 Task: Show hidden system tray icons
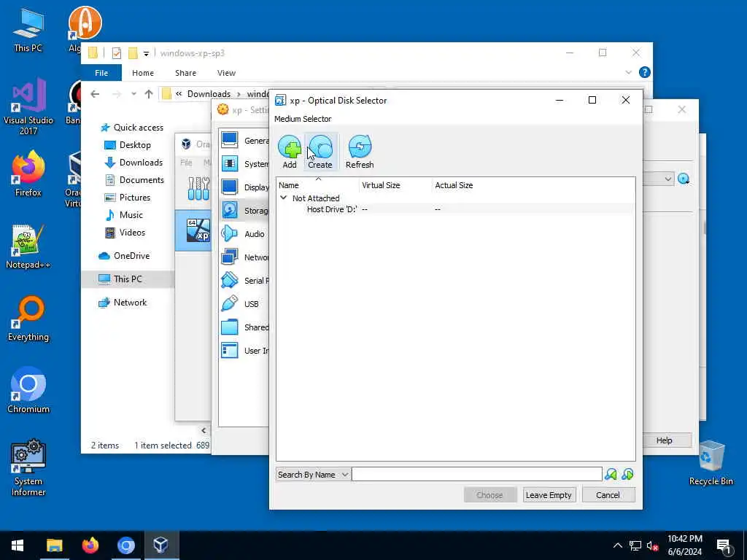(x=617, y=545)
